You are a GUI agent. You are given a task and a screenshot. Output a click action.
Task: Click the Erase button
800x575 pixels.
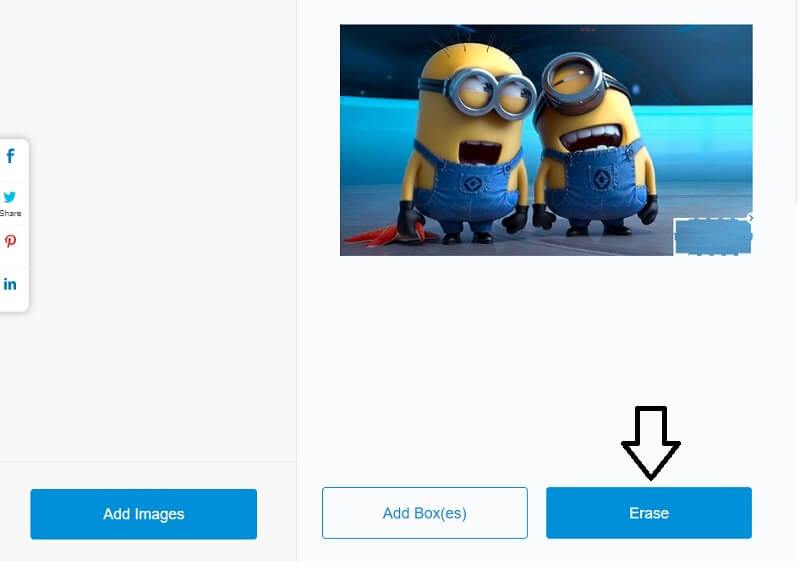648,513
